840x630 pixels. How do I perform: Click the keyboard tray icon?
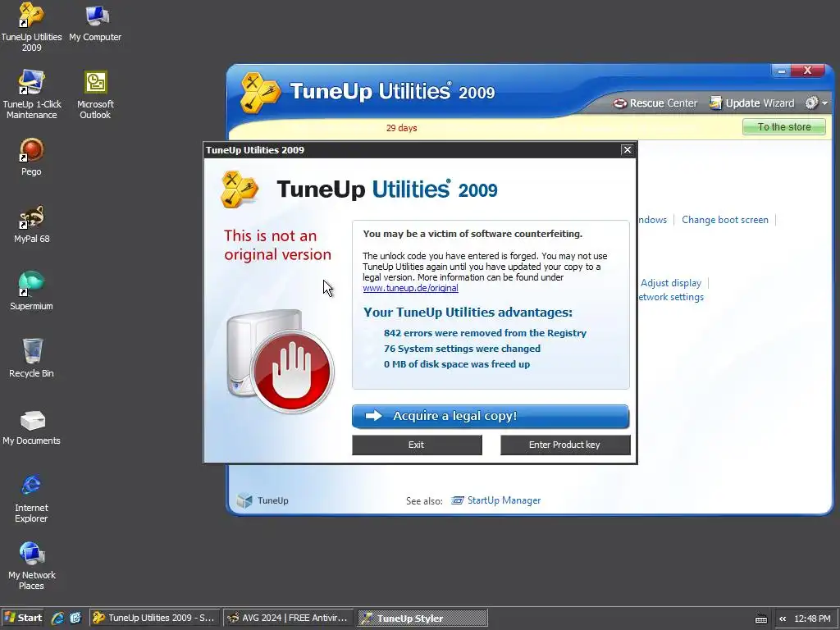point(760,619)
